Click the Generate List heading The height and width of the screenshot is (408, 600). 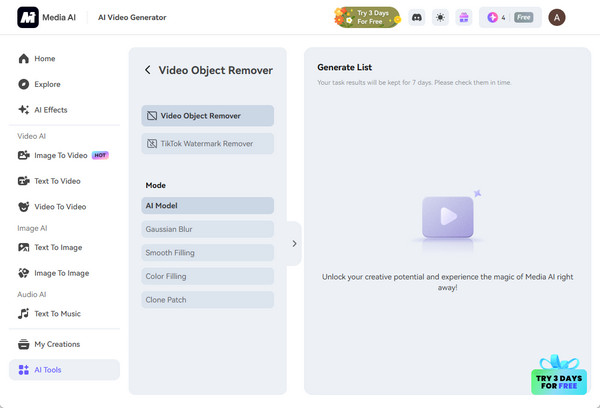(x=344, y=67)
